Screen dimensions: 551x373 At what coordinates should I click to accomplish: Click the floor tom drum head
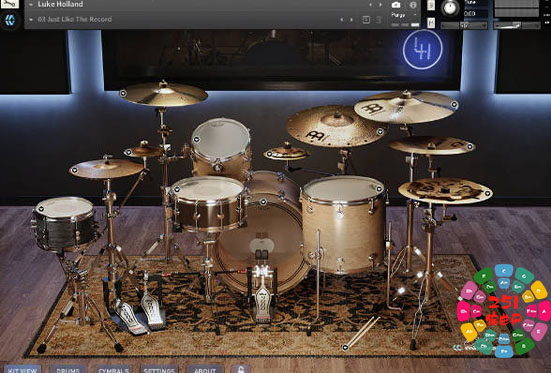pos(343,189)
